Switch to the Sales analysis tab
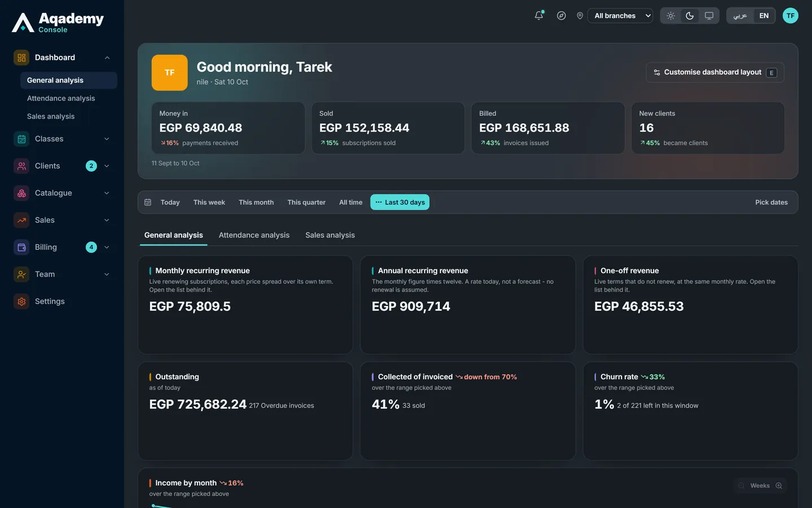812x508 pixels. (330, 235)
